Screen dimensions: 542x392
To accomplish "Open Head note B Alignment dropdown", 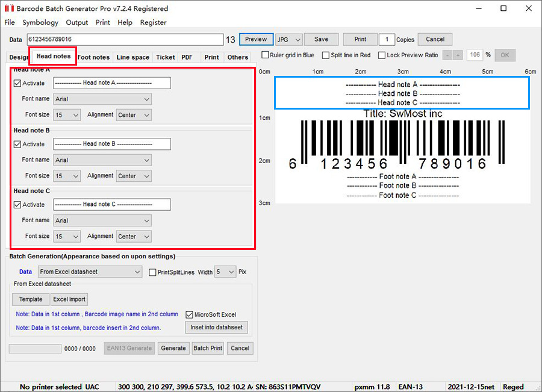I will [134, 176].
